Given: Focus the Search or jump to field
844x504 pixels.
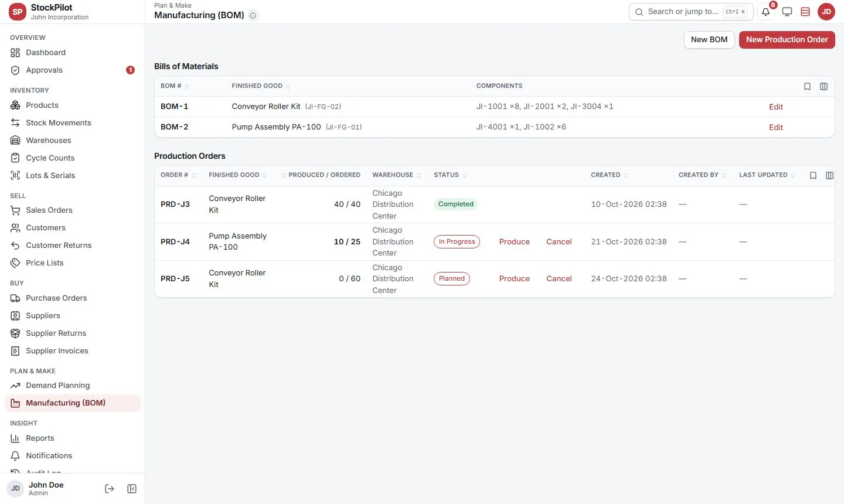Looking at the screenshot, I should click(691, 12).
